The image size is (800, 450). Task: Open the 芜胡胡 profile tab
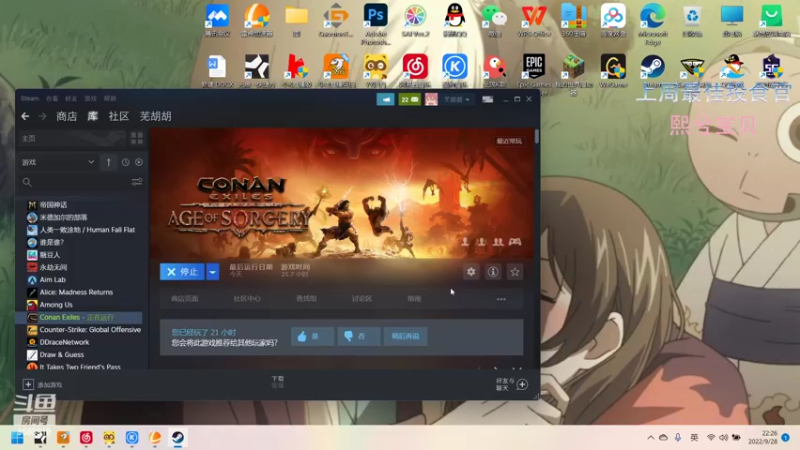click(156, 116)
